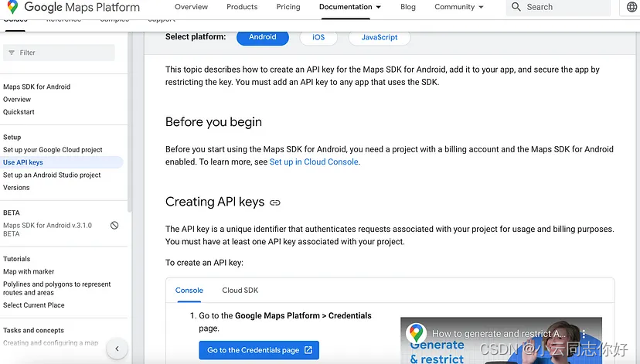Click the filter icon in sidebar

[x=12, y=53]
